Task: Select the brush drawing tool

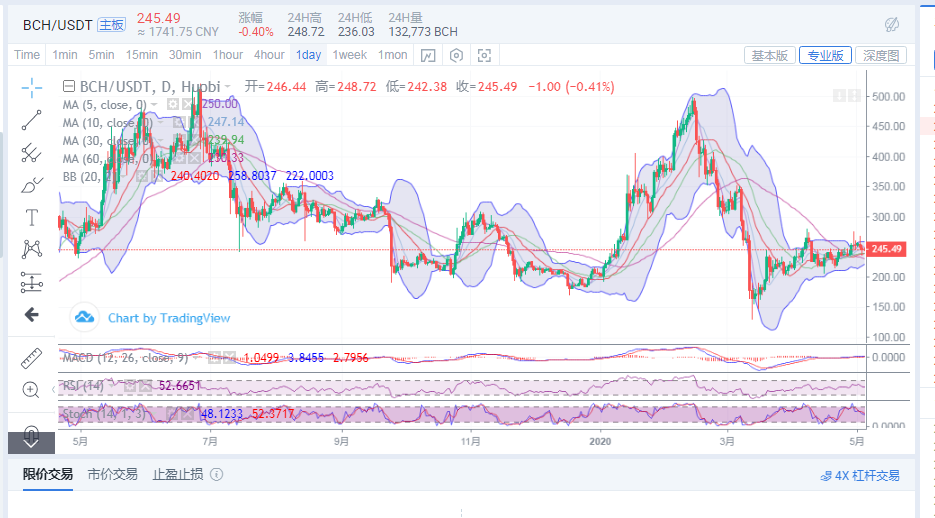Action: pyautogui.click(x=32, y=185)
